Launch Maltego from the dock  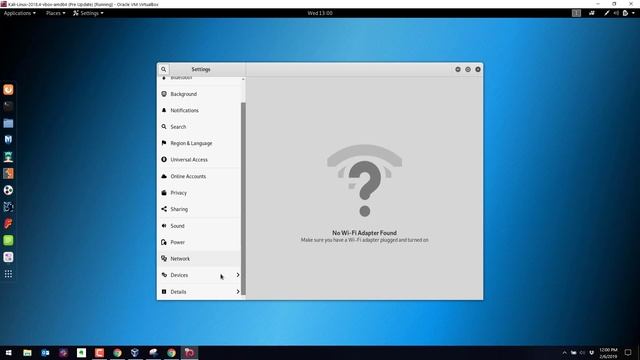8,207
